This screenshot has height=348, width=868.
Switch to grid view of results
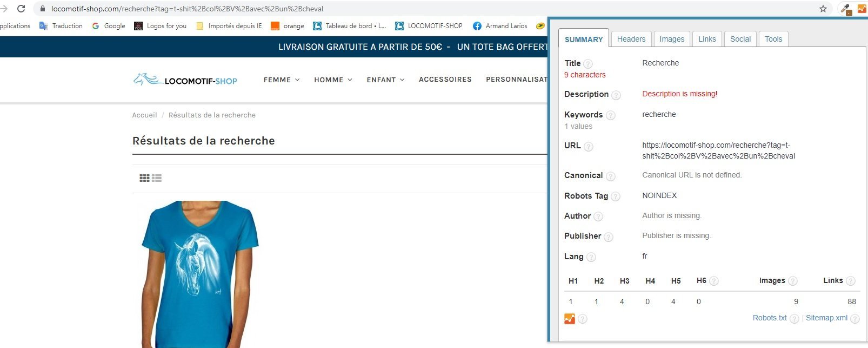point(144,178)
